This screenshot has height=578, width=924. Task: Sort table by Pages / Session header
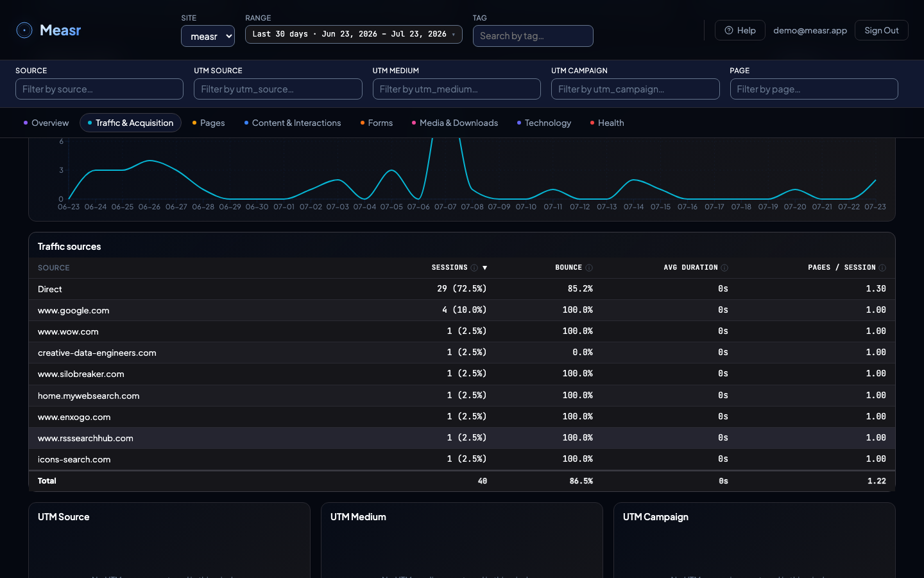click(x=842, y=268)
